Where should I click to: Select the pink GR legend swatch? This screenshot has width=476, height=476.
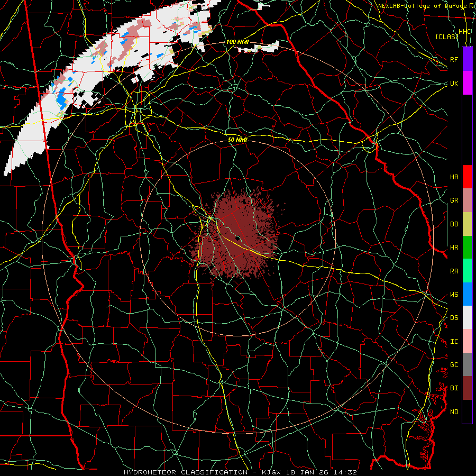tap(467, 200)
